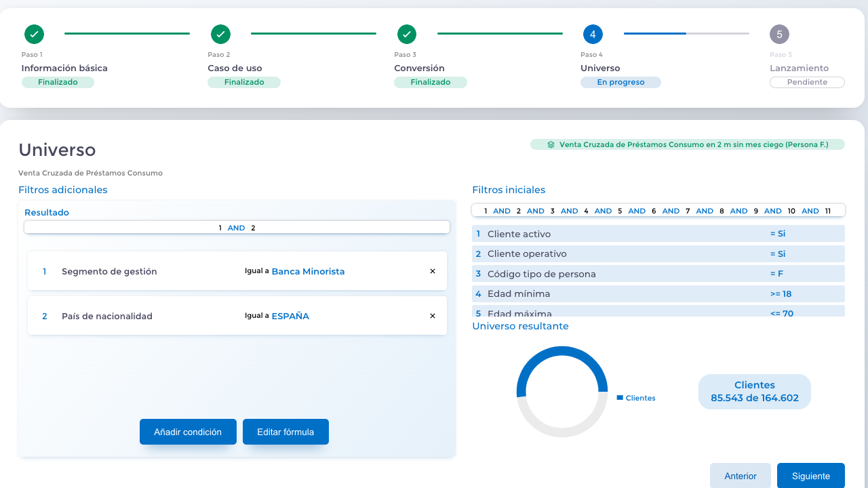Click the Clientes legend square in the chart
This screenshot has width=868, height=488.
[620, 398]
